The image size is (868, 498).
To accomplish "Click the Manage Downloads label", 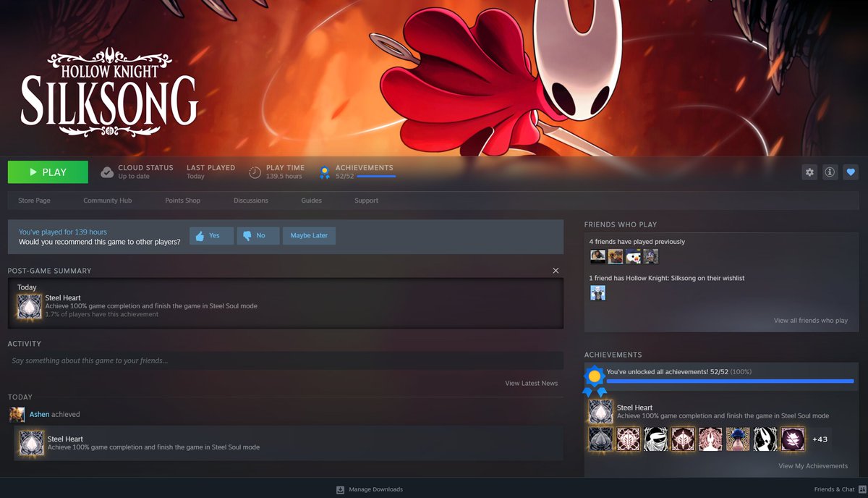I will [x=375, y=489].
